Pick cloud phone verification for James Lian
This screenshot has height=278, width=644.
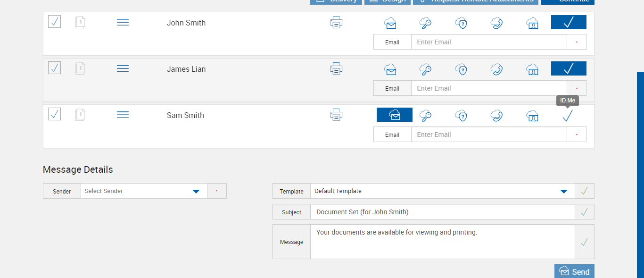[x=496, y=69]
